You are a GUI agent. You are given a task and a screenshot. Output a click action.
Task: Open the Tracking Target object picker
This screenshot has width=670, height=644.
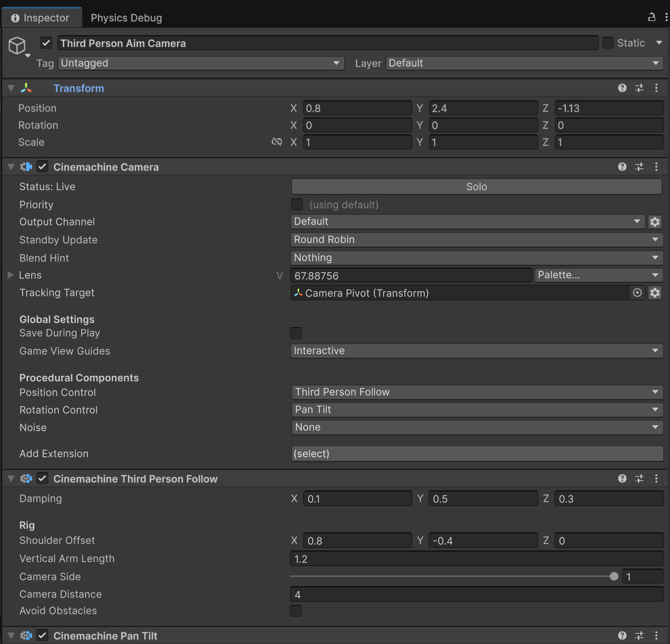(x=638, y=293)
